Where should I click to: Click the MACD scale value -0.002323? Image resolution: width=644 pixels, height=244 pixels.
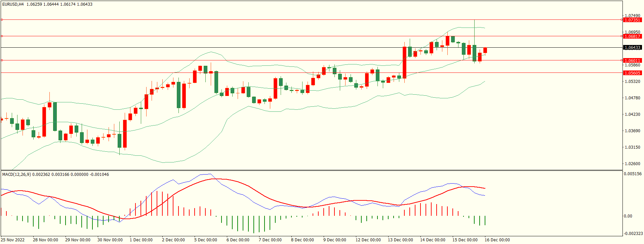pyautogui.click(x=633, y=234)
